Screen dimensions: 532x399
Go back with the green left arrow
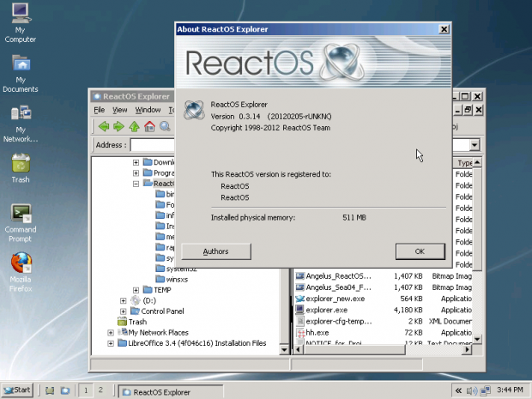104,126
